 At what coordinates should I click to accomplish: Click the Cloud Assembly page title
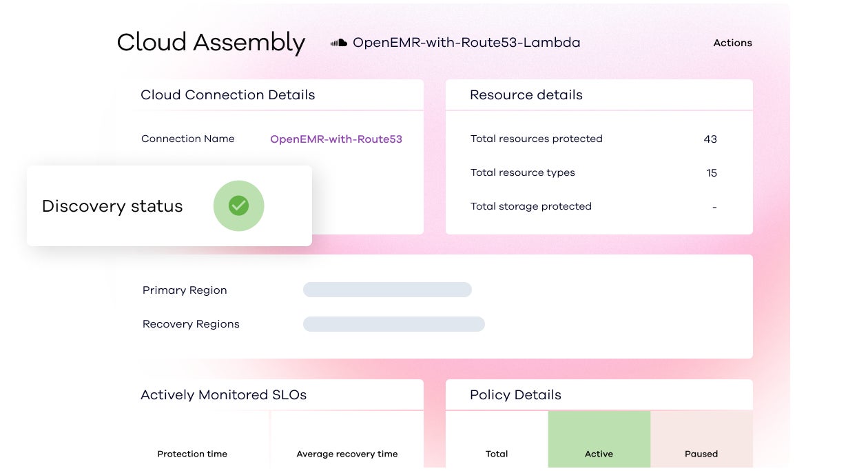pyautogui.click(x=211, y=43)
